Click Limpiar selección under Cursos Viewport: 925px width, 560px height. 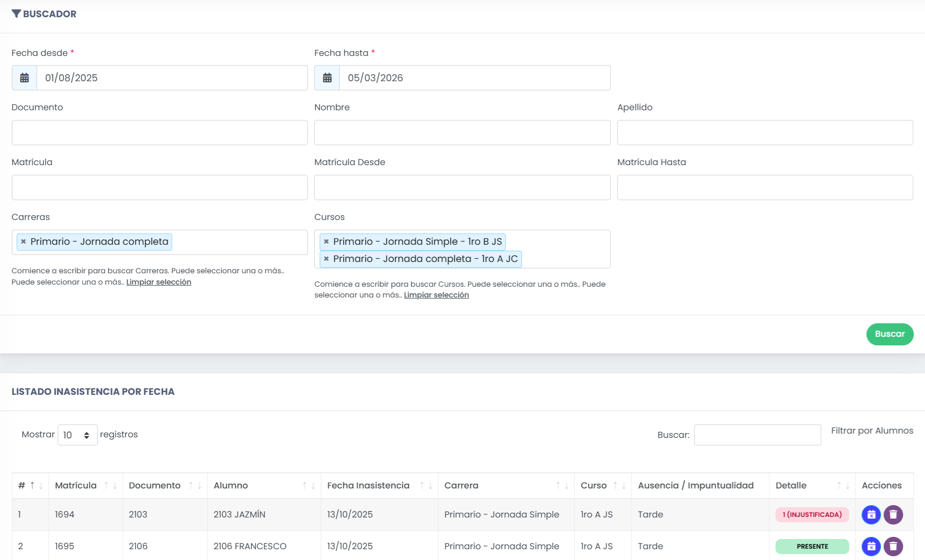436,295
